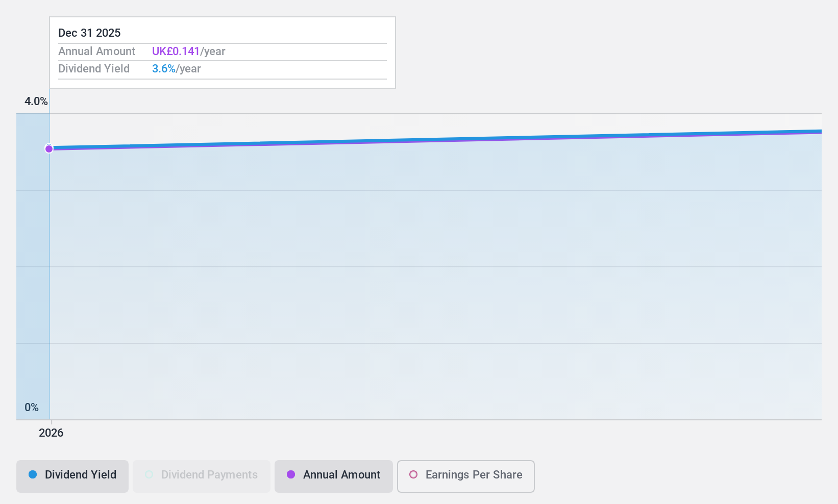The image size is (838, 504).
Task: Click the Dividend Yield label in tooltip
Action: [x=94, y=69]
